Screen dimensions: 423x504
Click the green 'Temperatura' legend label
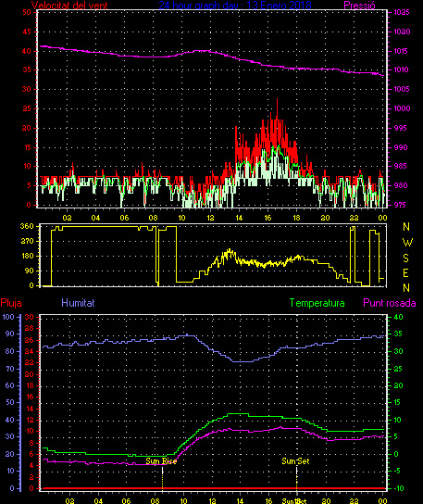pos(317,303)
